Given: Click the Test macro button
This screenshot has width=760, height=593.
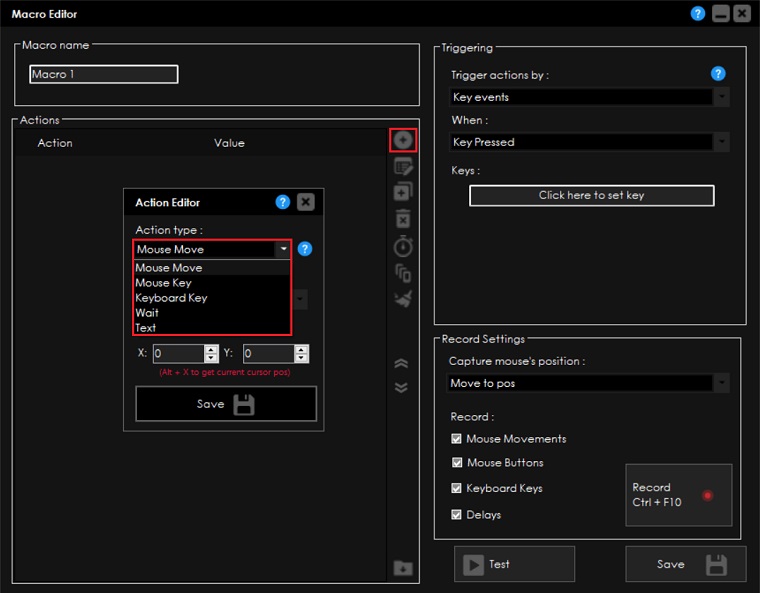Looking at the screenshot, I should [514, 564].
